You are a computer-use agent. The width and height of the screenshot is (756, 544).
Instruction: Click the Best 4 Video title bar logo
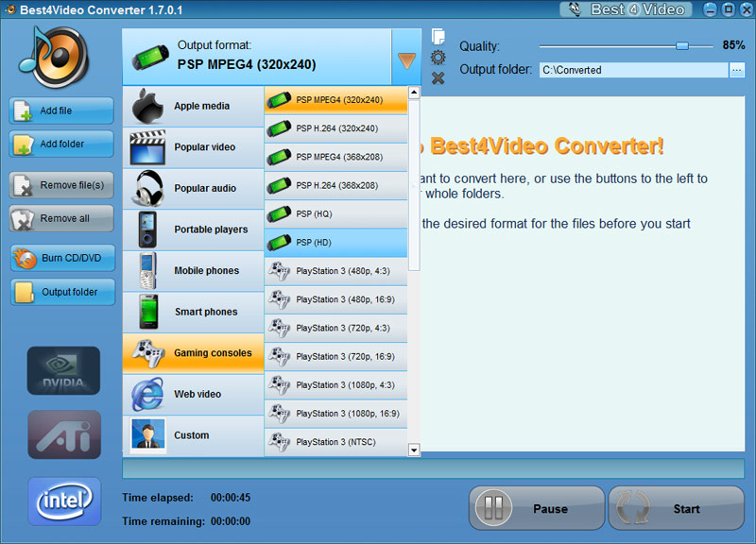click(626, 9)
